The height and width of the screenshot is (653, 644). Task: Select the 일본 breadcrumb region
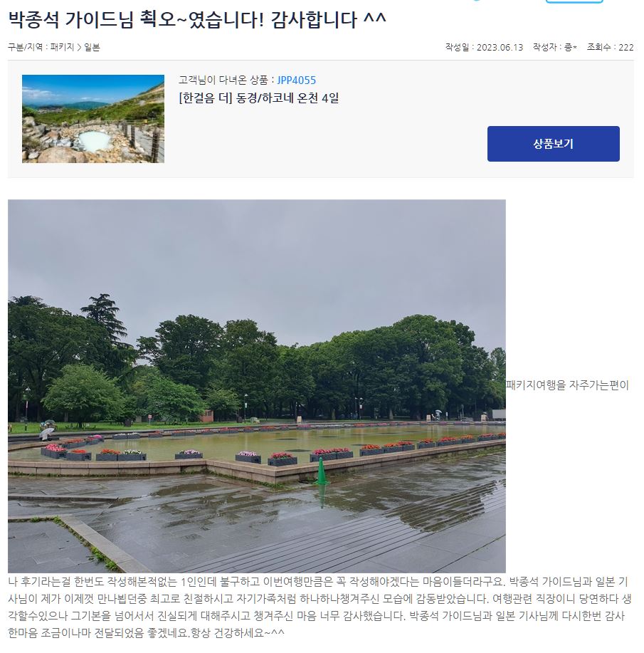click(x=92, y=47)
